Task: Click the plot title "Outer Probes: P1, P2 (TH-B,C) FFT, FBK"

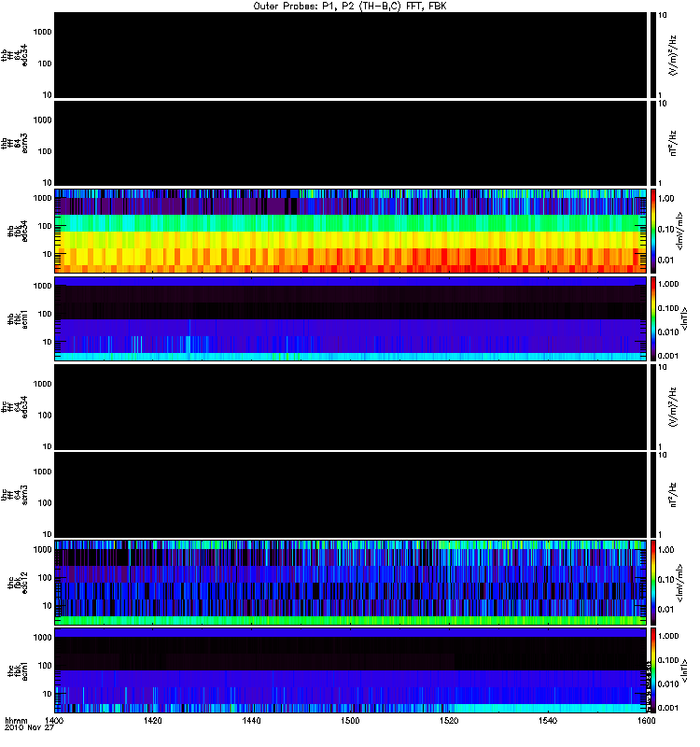Action: click(x=350, y=7)
